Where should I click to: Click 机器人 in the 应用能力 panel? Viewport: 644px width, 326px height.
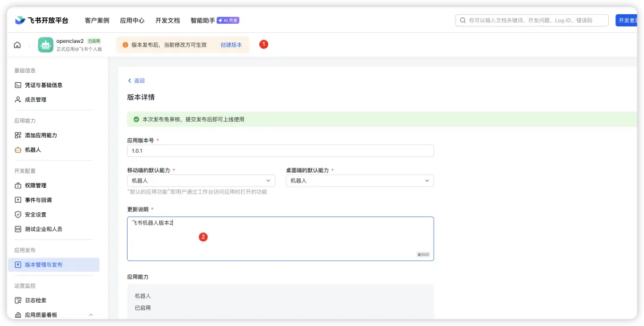click(143, 296)
